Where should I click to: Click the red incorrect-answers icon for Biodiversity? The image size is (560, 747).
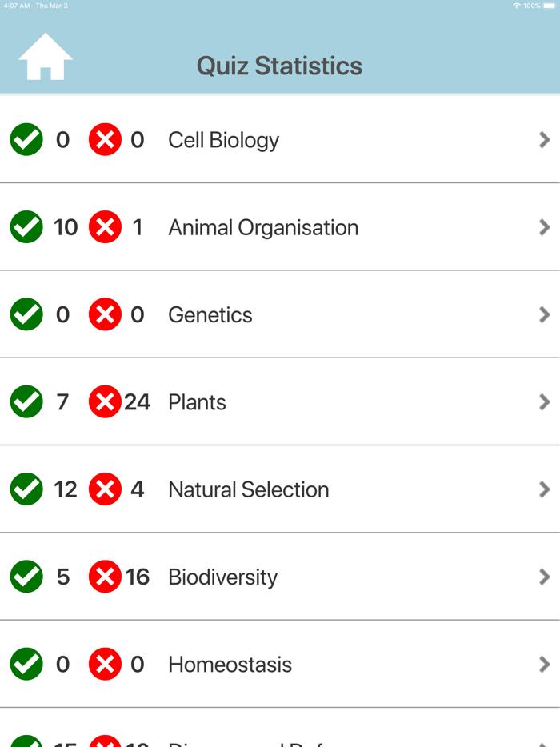coord(106,576)
